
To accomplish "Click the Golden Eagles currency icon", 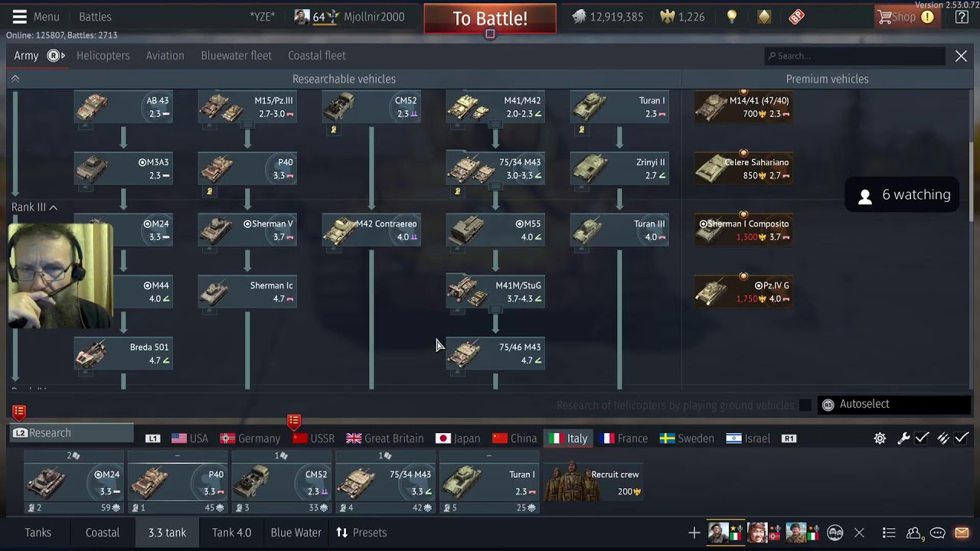I will coord(668,16).
